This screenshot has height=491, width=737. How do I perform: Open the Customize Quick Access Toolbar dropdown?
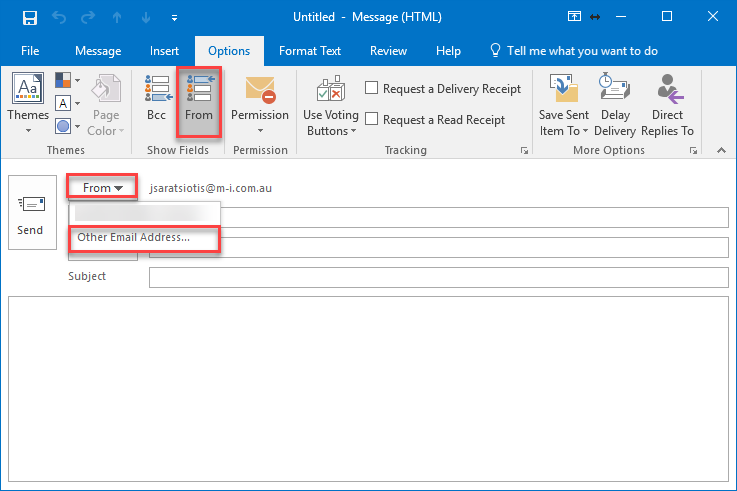tap(174, 18)
